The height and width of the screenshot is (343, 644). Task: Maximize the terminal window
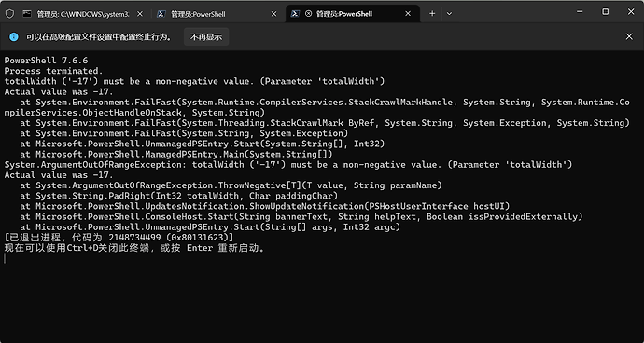click(x=606, y=12)
